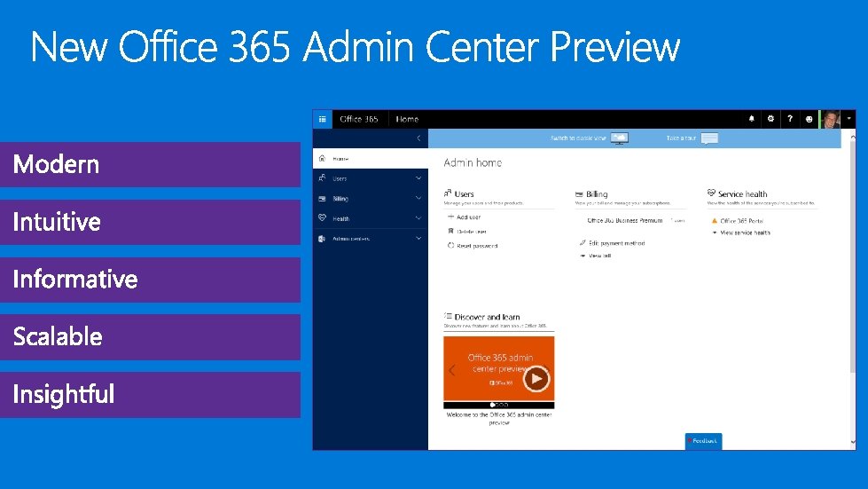The height and width of the screenshot is (489, 868).
Task: Play the Office 365 admin center preview video
Action: (536, 379)
